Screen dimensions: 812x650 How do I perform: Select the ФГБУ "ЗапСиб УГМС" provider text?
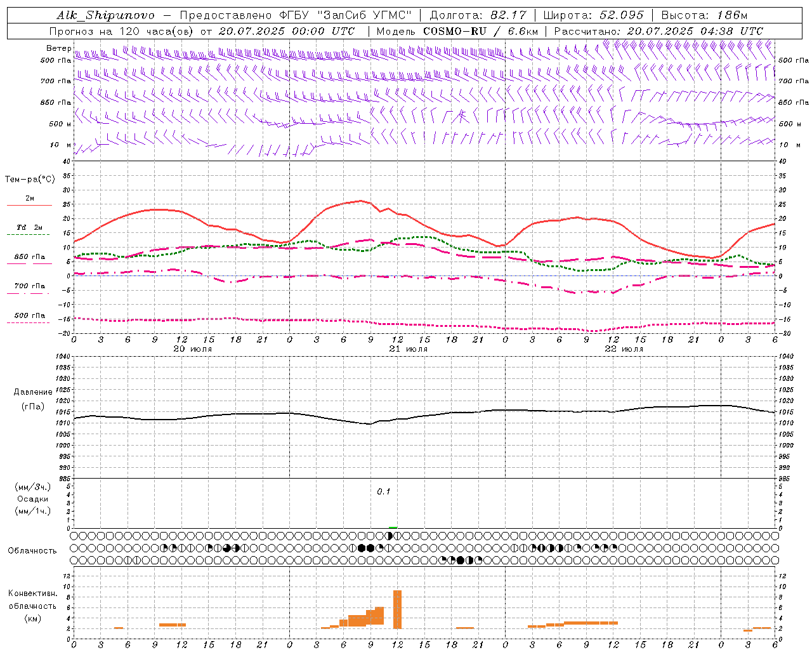tap(346, 15)
